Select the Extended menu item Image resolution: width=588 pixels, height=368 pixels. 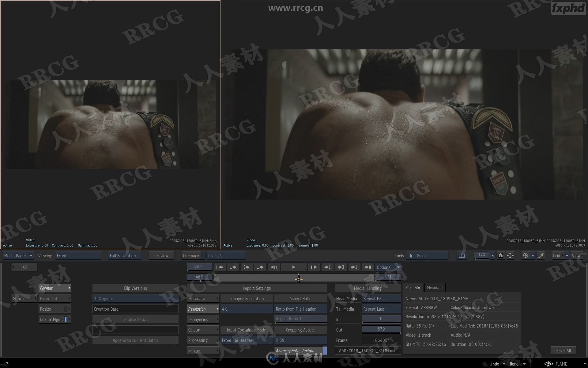(55, 298)
